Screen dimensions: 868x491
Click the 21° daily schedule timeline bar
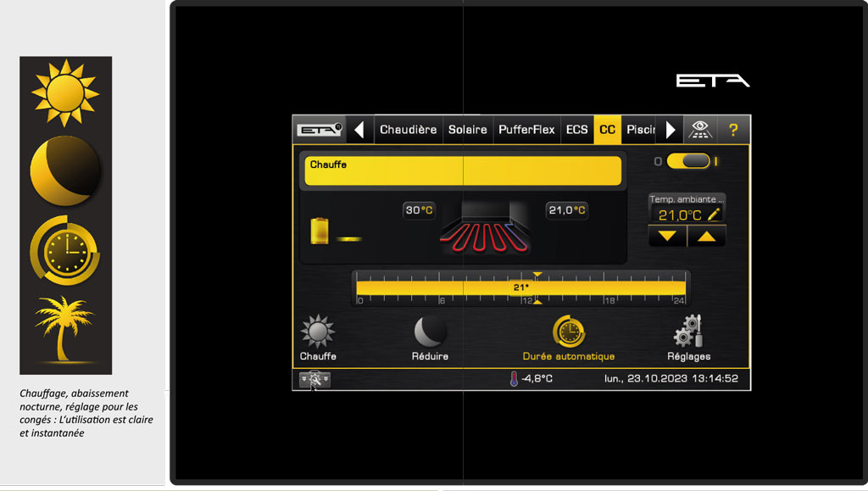[520, 288]
